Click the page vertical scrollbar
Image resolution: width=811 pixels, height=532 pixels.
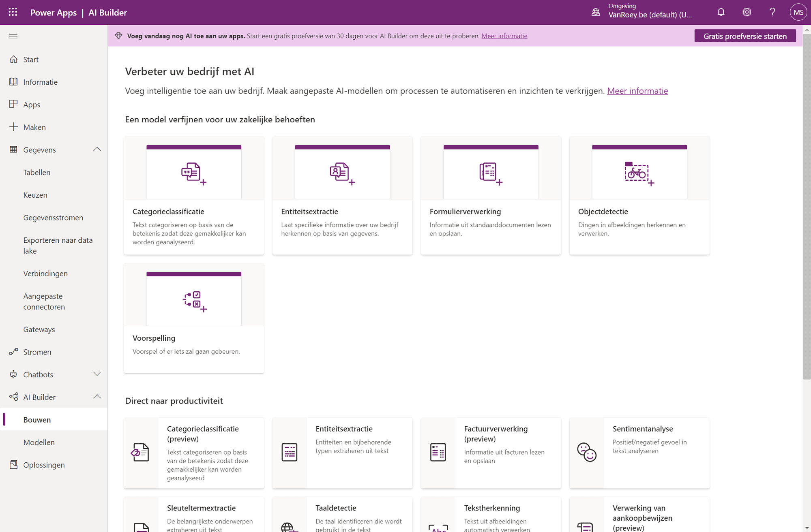coord(807,207)
